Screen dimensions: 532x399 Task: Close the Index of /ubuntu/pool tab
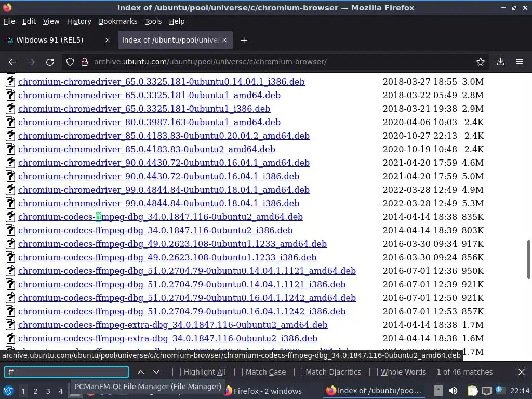coord(224,40)
